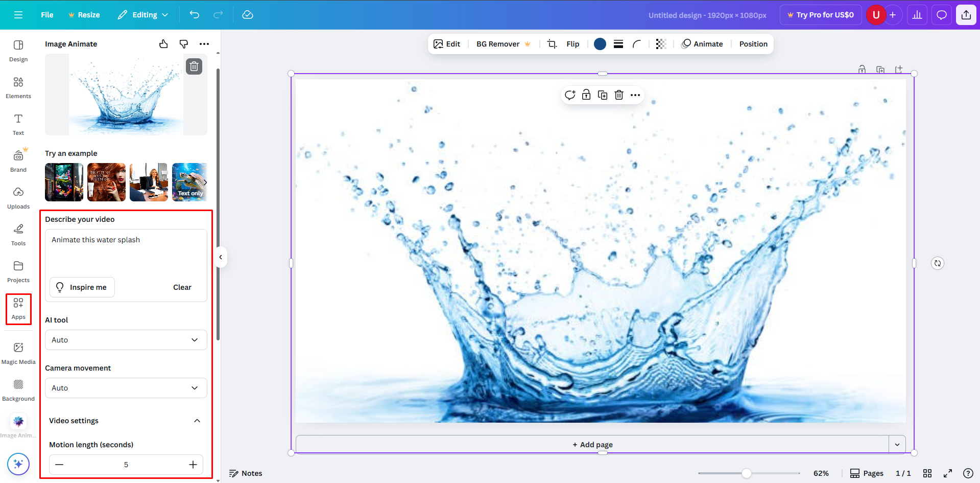Viewport: 980px width, 483px height.
Task: Switch to the Position tab
Action: 753,44
